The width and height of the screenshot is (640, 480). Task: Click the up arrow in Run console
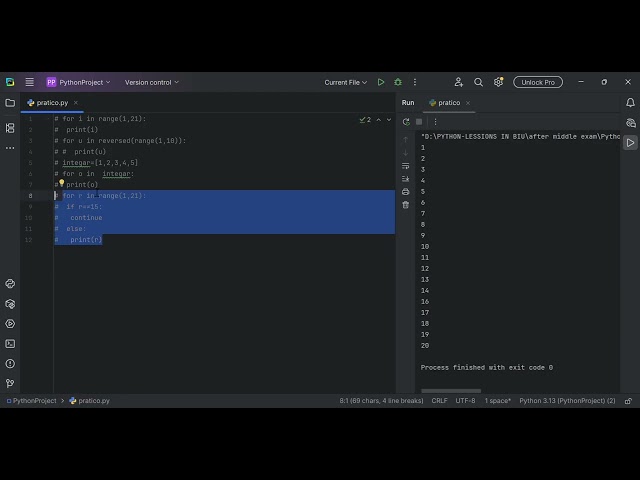[x=405, y=140]
